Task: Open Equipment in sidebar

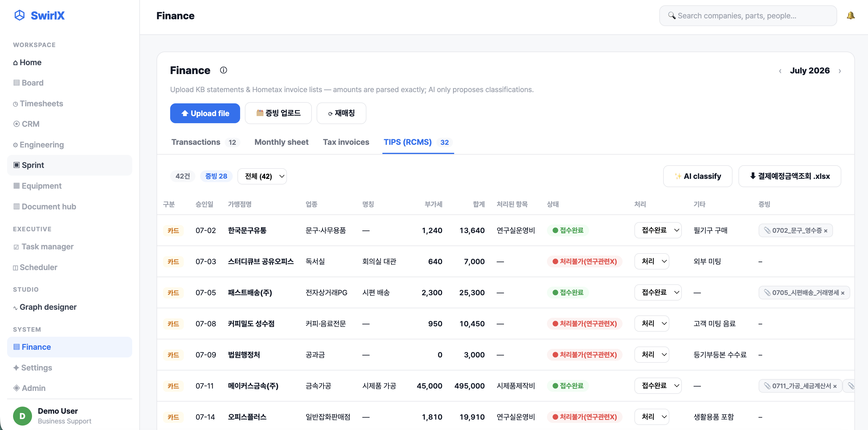Action: (x=69, y=186)
